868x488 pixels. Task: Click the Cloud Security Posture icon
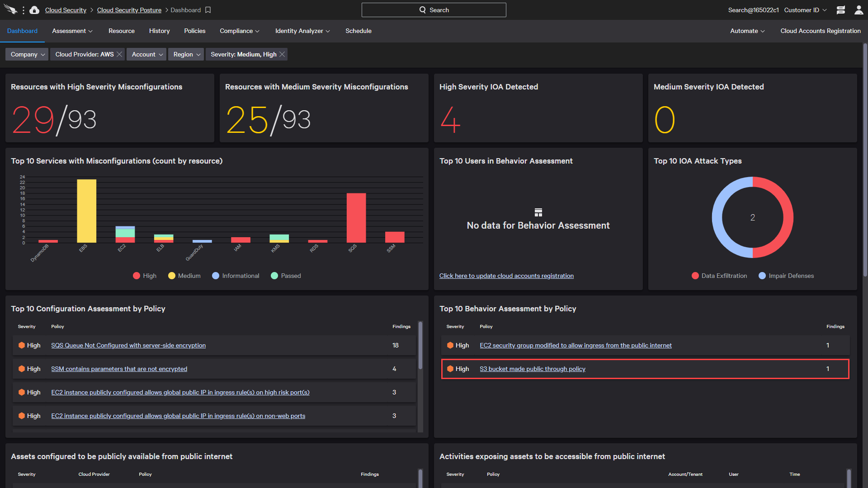click(x=34, y=9)
